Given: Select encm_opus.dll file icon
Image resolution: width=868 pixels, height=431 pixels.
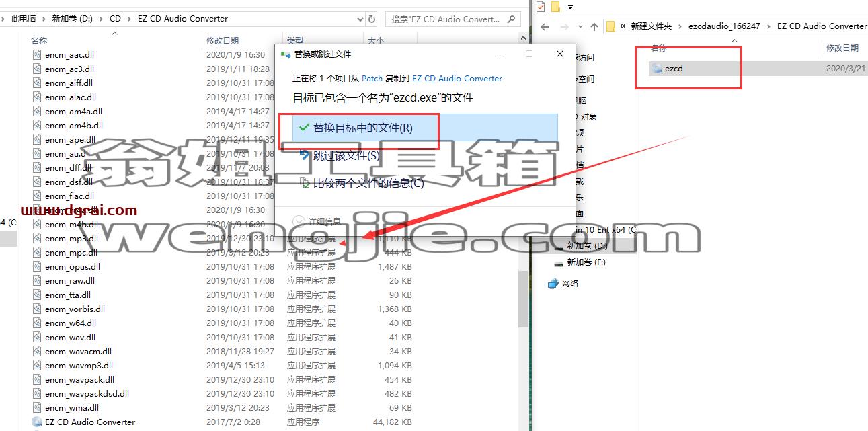Looking at the screenshot, I should (x=36, y=267).
